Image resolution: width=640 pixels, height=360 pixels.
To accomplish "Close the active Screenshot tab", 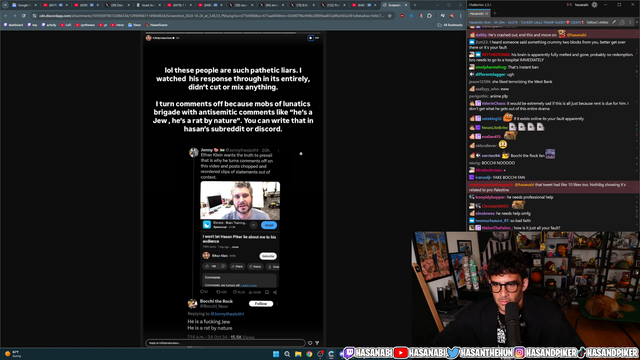I will click(406, 5).
